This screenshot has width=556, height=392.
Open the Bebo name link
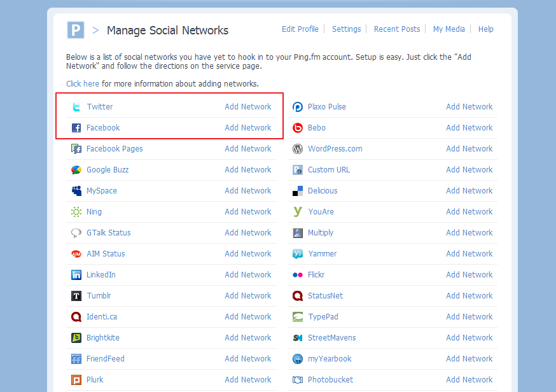(317, 128)
